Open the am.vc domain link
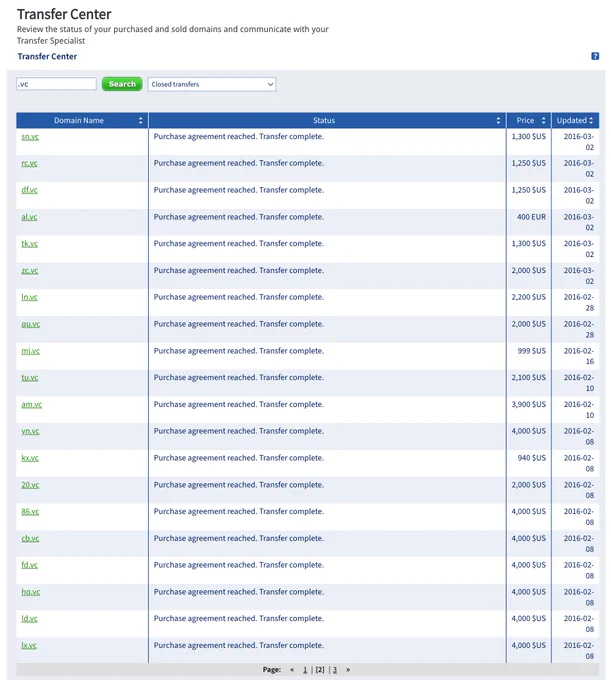The height and width of the screenshot is (680, 611). pos(32,405)
